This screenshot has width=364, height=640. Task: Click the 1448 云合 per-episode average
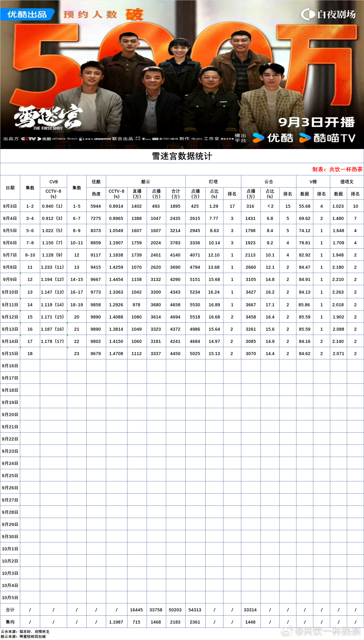pyautogui.click(x=251, y=622)
